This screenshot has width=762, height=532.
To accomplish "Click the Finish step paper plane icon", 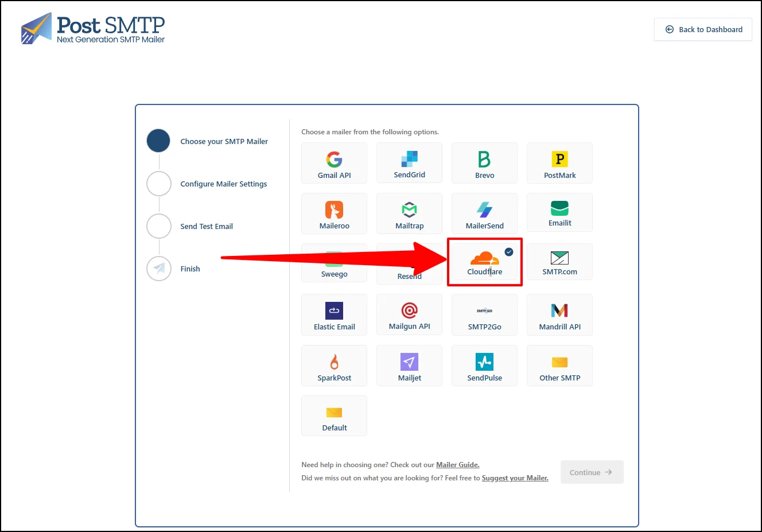I will click(x=159, y=268).
